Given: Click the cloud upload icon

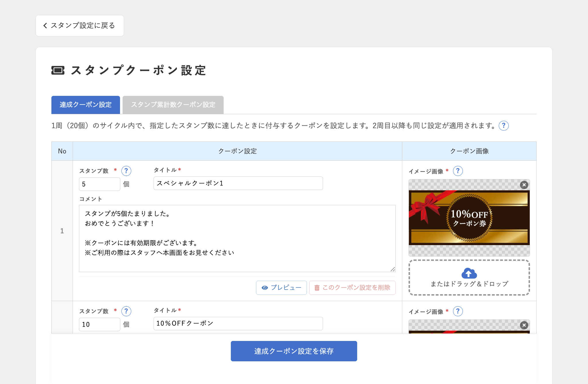Looking at the screenshot, I should tap(469, 273).
